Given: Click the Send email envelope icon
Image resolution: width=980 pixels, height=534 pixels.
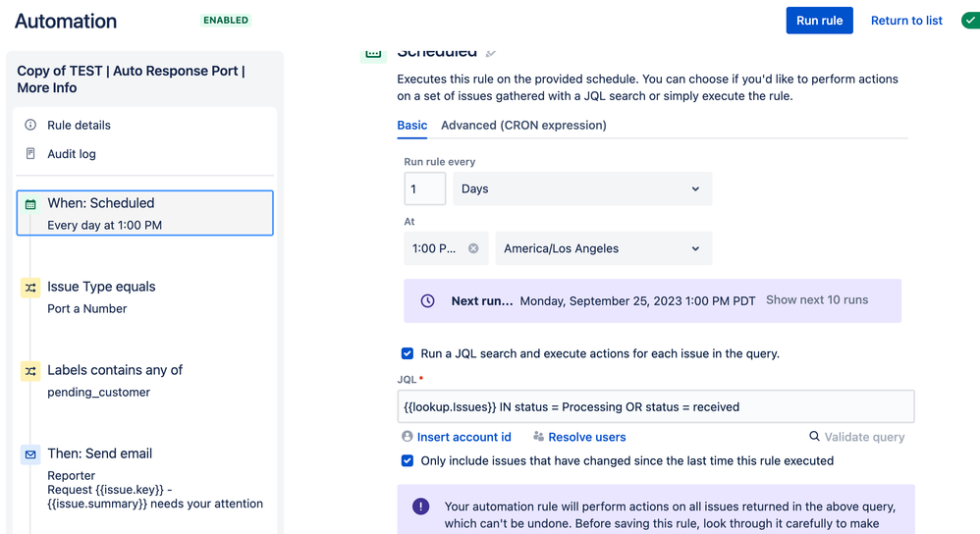Looking at the screenshot, I should tap(30, 454).
